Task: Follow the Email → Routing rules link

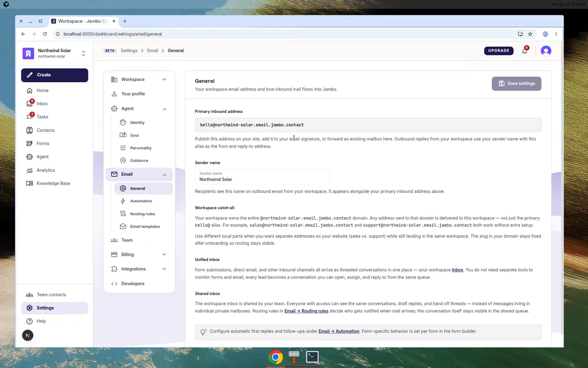Action: pyautogui.click(x=306, y=311)
